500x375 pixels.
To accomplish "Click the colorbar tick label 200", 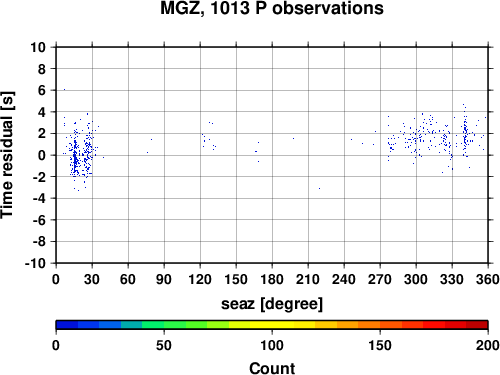I will coord(488,345).
